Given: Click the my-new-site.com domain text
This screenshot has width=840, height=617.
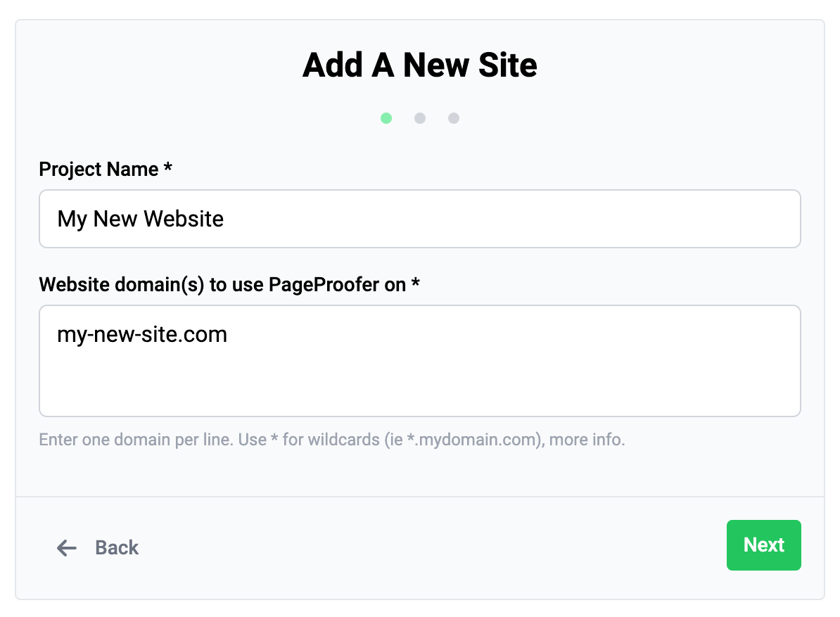Looking at the screenshot, I should (x=142, y=334).
